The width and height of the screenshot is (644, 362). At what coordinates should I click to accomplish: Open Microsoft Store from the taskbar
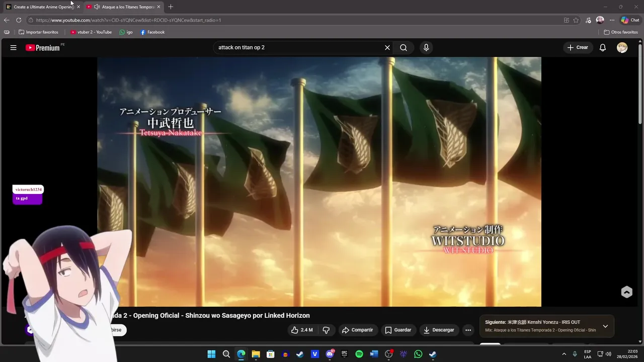point(271,354)
